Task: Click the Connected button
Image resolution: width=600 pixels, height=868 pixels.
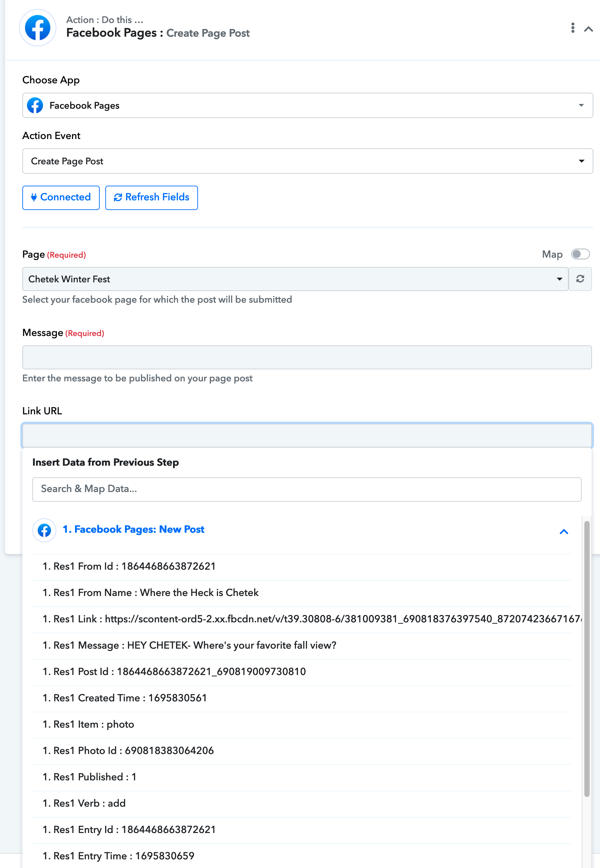Action: 61,197
